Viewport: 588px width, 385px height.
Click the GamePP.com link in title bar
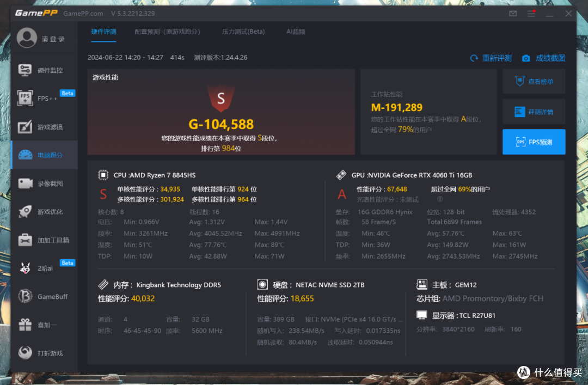click(x=83, y=14)
